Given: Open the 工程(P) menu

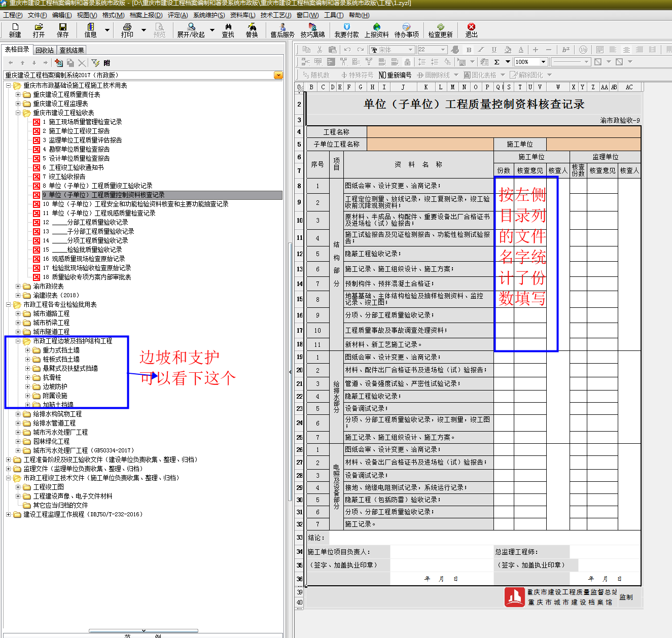Looking at the screenshot, I should coord(13,15).
